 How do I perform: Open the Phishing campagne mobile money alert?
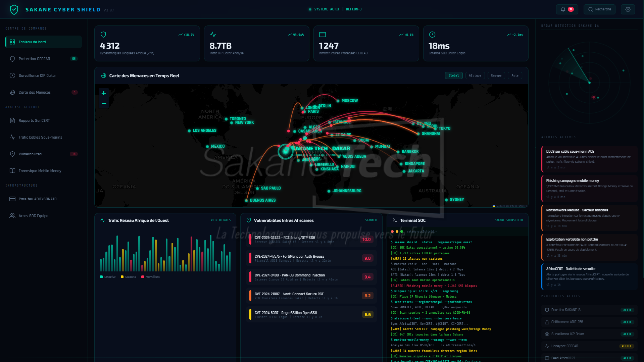click(x=589, y=188)
